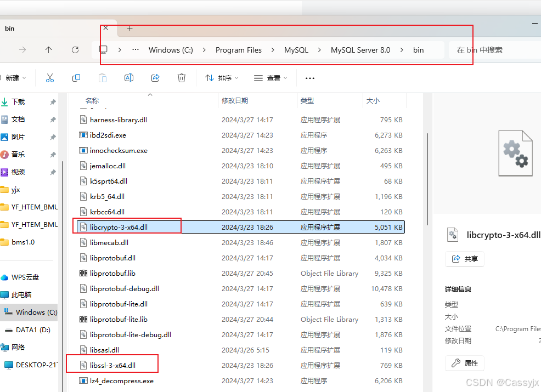Click the libprotobuf.lib library icon
Image resolution: width=541 pixels, height=392 pixels.
coord(83,273)
